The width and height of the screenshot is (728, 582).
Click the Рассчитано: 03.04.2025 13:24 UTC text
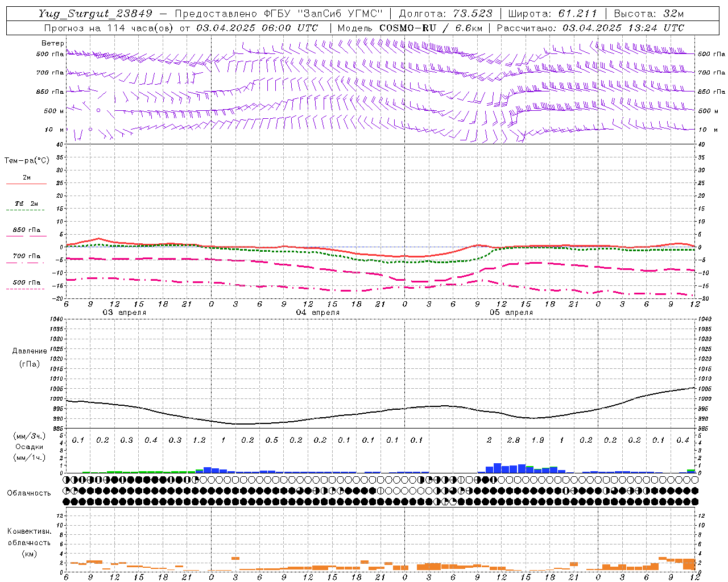[x=590, y=28]
